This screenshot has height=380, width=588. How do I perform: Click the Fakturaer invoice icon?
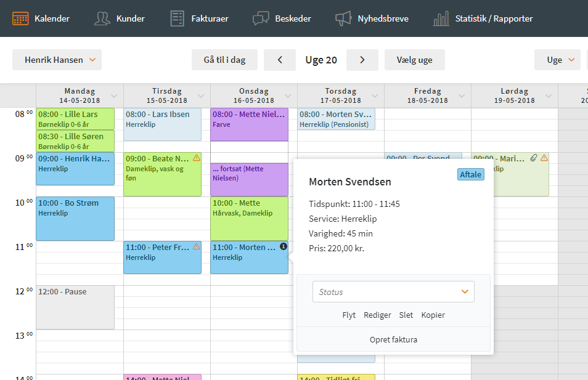pyautogui.click(x=178, y=18)
